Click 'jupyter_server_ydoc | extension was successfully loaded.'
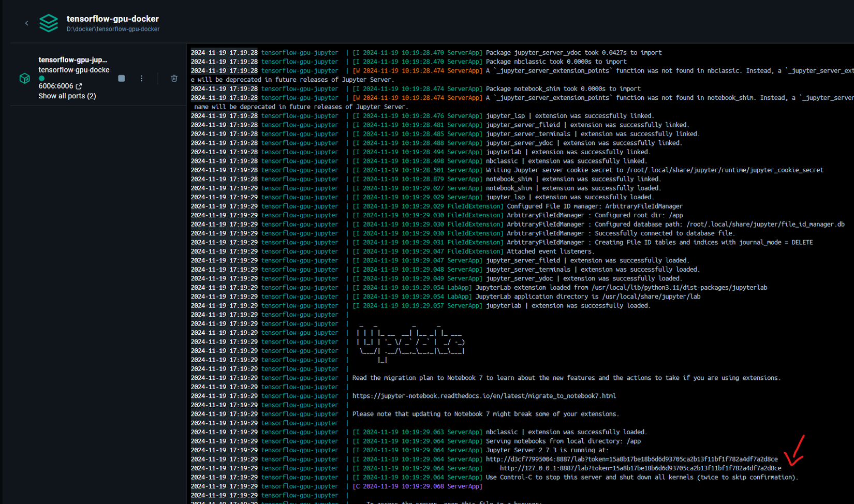This screenshot has height=504, width=854. pyautogui.click(x=584, y=279)
